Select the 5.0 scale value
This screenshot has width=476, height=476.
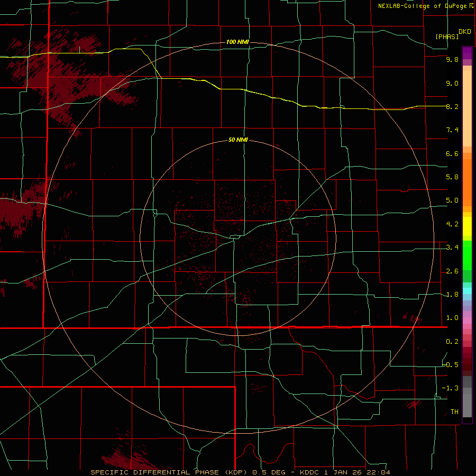point(452,200)
